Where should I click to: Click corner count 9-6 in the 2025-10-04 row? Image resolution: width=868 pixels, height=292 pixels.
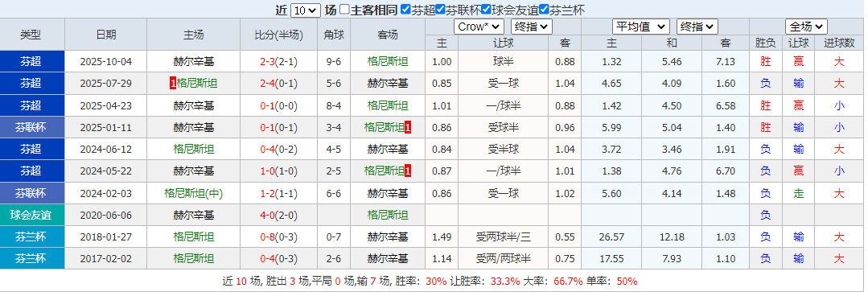point(334,61)
